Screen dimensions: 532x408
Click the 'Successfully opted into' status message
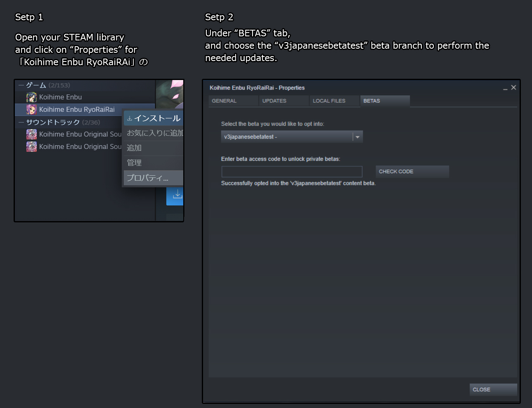coord(298,183)
